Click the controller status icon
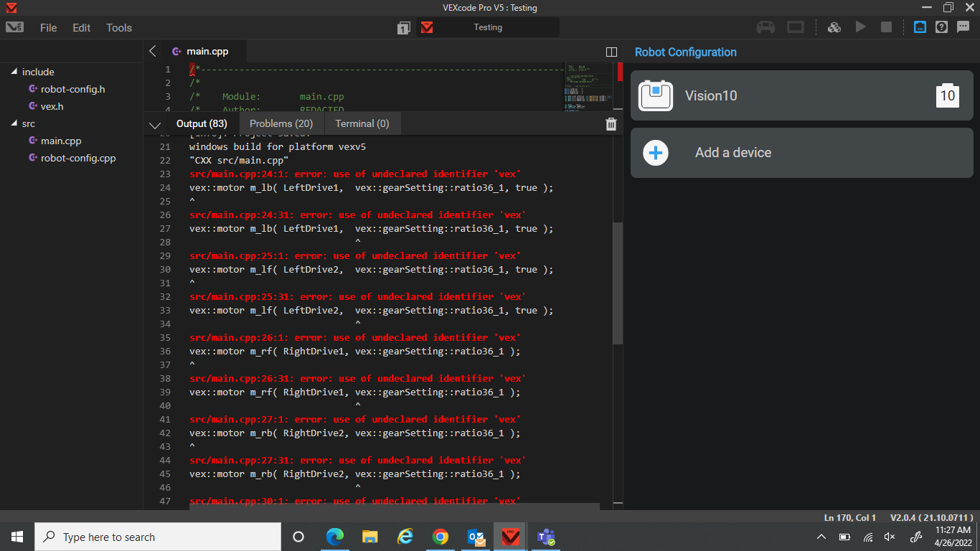 [x=765, y=27]
